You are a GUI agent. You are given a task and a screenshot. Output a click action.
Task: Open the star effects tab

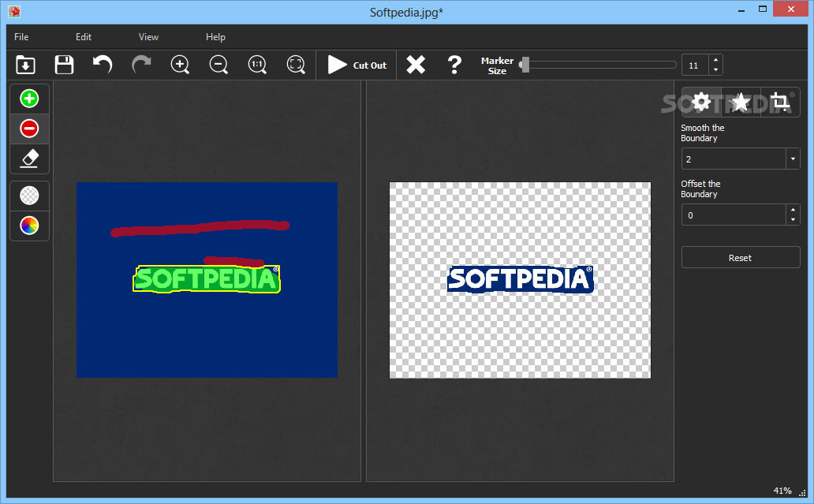[x=741, y=102]
